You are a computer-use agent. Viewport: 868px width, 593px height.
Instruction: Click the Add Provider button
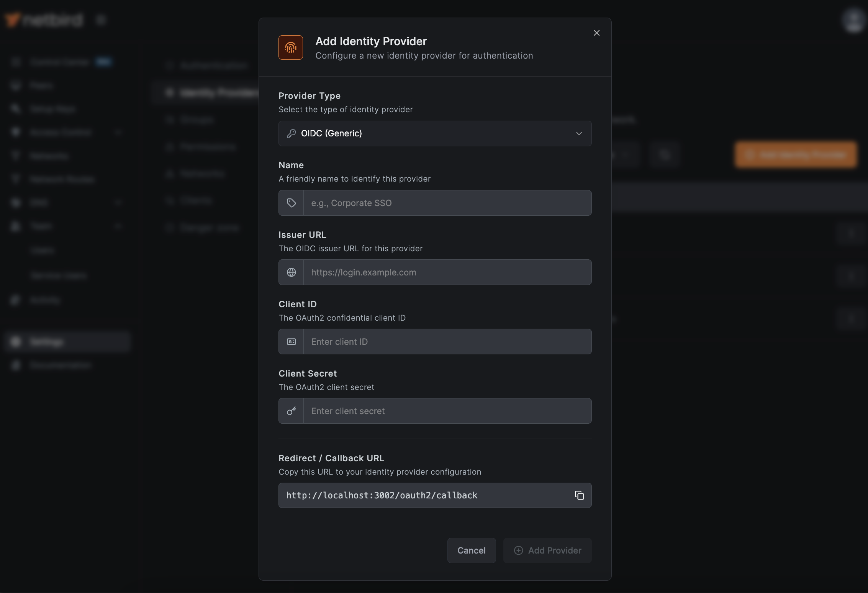point(547,550)
